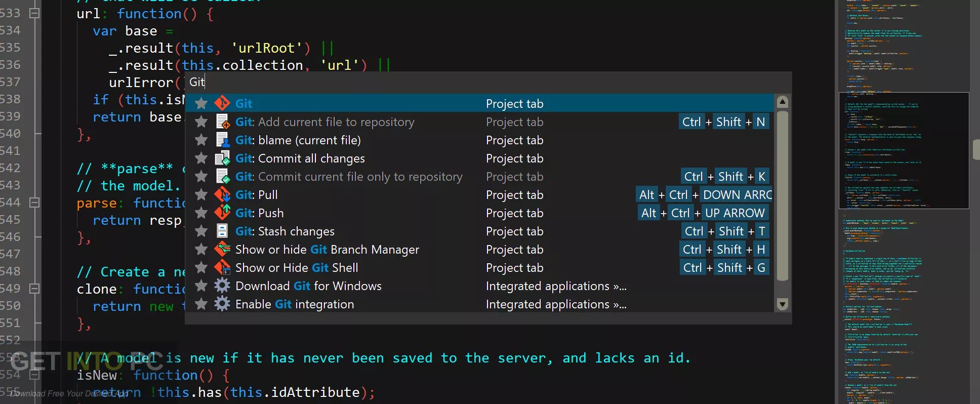
Task: Click the Git Shell icon
Action: 222,267
